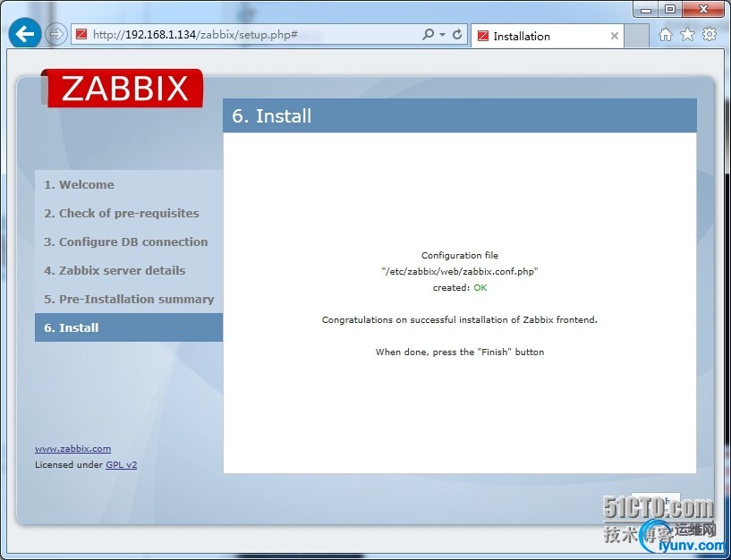Viewport: 731px width, 560px height.
Task: Click the 'When done, press the "Finish" button' text
Action: (x=460, y=352)
